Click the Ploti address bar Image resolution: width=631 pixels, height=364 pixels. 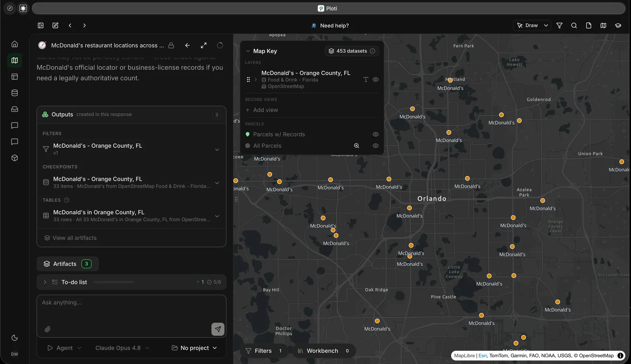point(329,8)
